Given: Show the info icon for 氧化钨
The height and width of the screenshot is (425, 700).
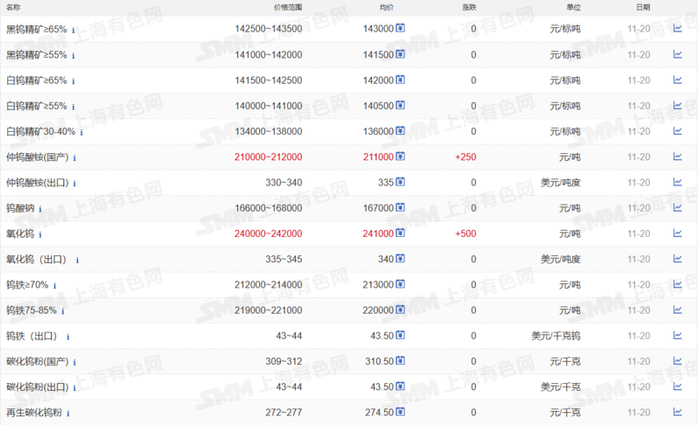Looking at the screenshot, I should click(40, 235).
